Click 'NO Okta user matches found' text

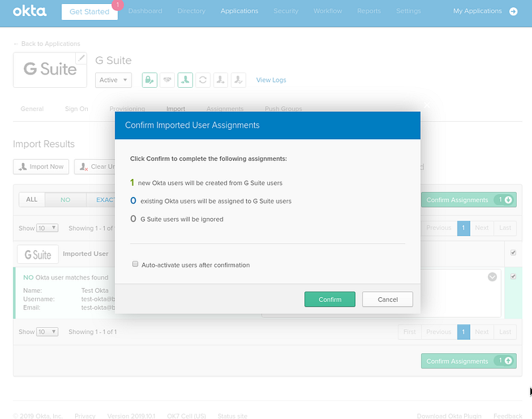point(66,277)
